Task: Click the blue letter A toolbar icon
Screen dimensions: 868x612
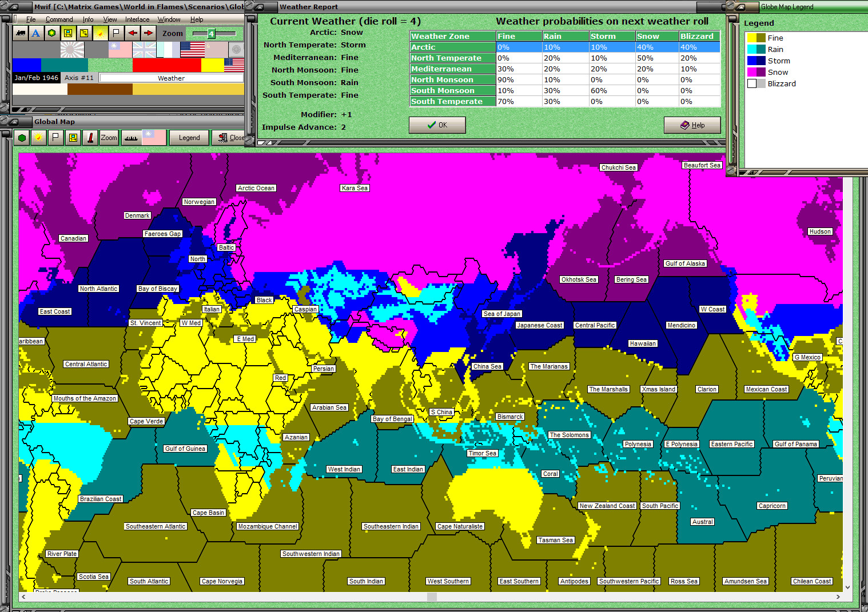Action: [36, 33]
